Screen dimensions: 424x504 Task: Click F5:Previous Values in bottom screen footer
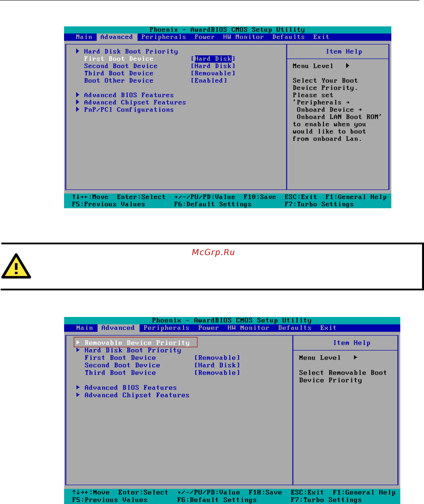(x=110, y=500)
